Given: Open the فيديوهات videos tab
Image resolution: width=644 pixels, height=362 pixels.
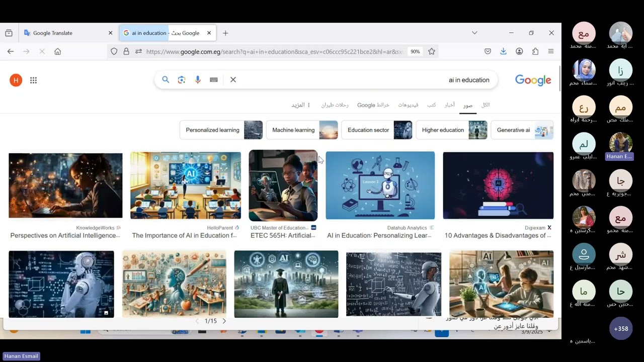Looking at the screenshot, I should (408, 105).
